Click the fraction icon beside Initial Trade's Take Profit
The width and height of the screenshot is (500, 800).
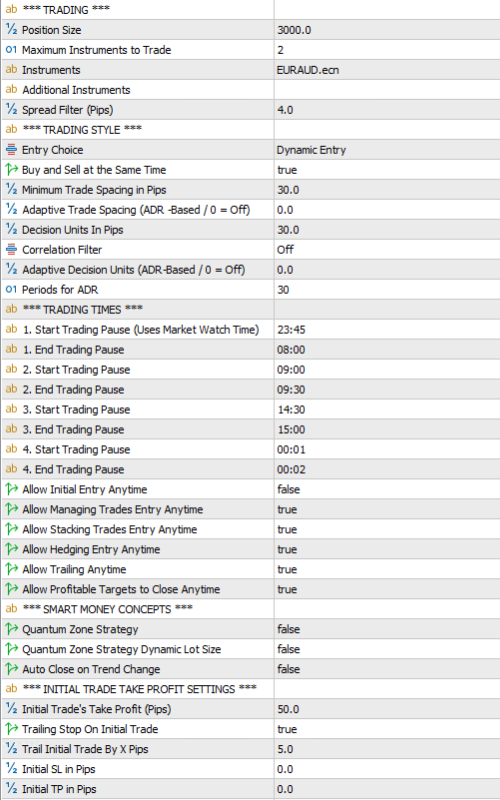(x=11, y=709)
